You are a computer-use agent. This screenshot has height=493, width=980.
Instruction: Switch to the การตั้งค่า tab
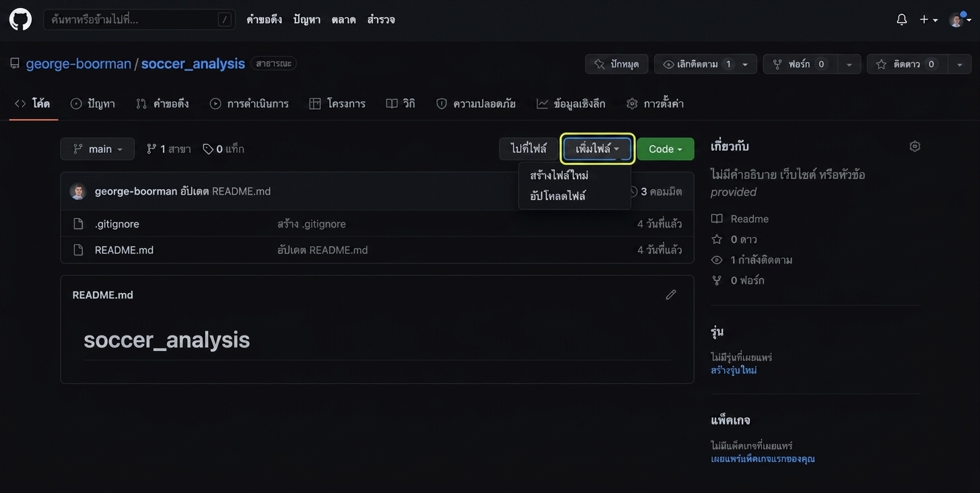pyautogui.click(x=655, y=104)
